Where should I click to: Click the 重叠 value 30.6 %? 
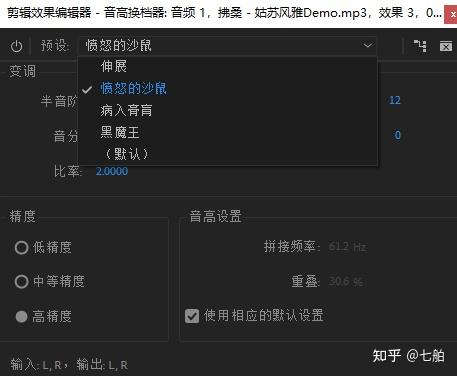346,282
